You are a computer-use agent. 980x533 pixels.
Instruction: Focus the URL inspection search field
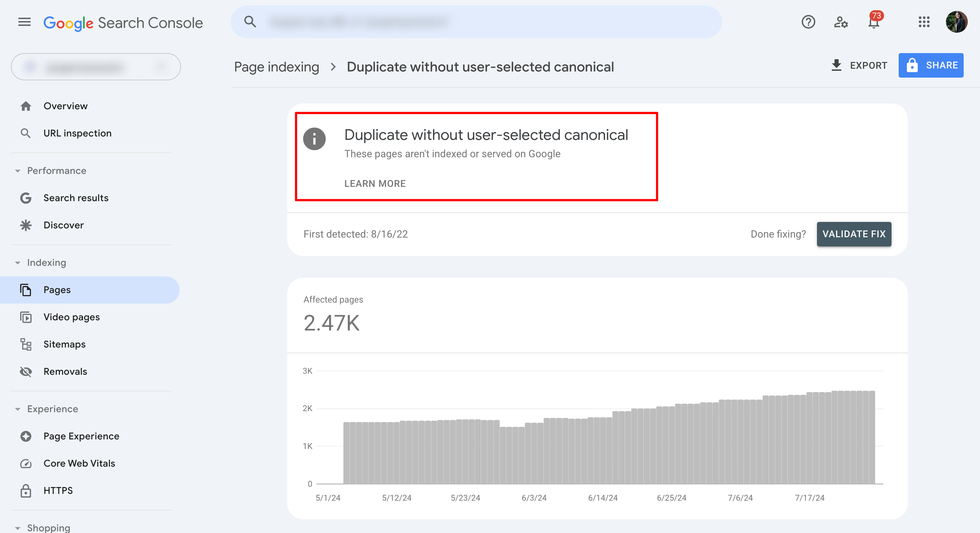pyautogui.click(x=476, y=22)
